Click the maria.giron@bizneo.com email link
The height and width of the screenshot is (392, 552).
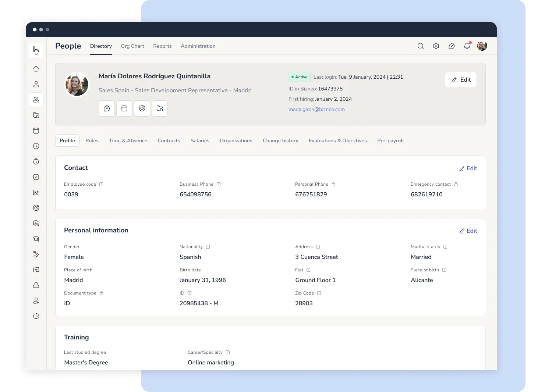[x=316, y=109]
